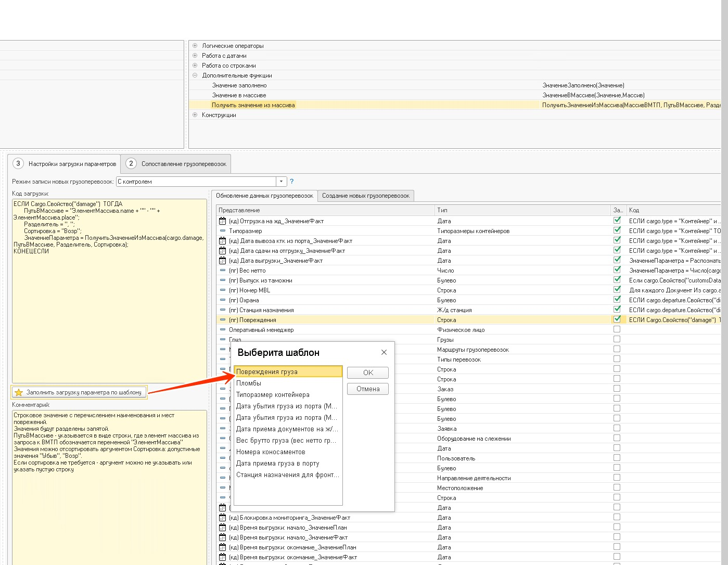
Task: Select 'Номера коносаментов' template
Action: [288, 452]
